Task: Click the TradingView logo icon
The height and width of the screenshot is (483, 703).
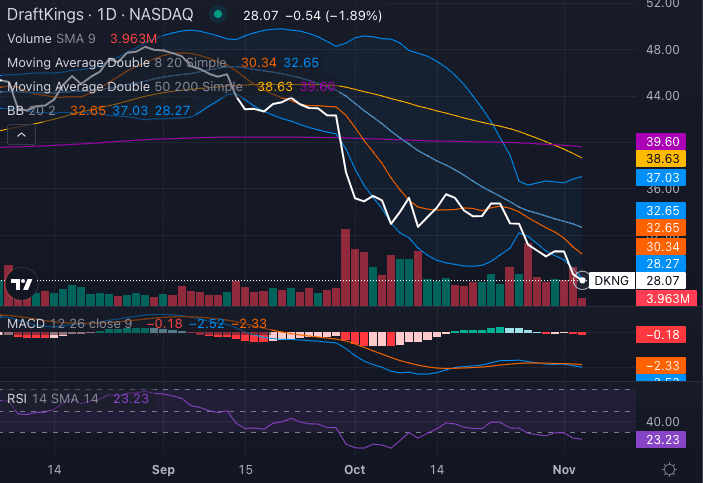Action: 20,284
